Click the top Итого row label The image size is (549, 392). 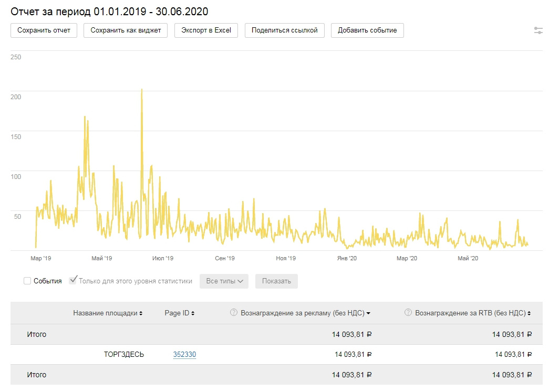coord(37,334)
